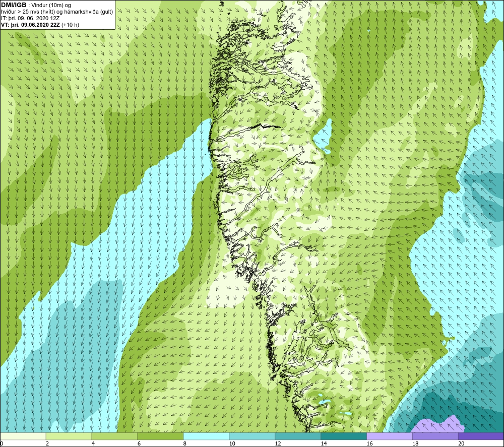Choose the 12–14 m/s teal legend swatch

tap(298, 436)
